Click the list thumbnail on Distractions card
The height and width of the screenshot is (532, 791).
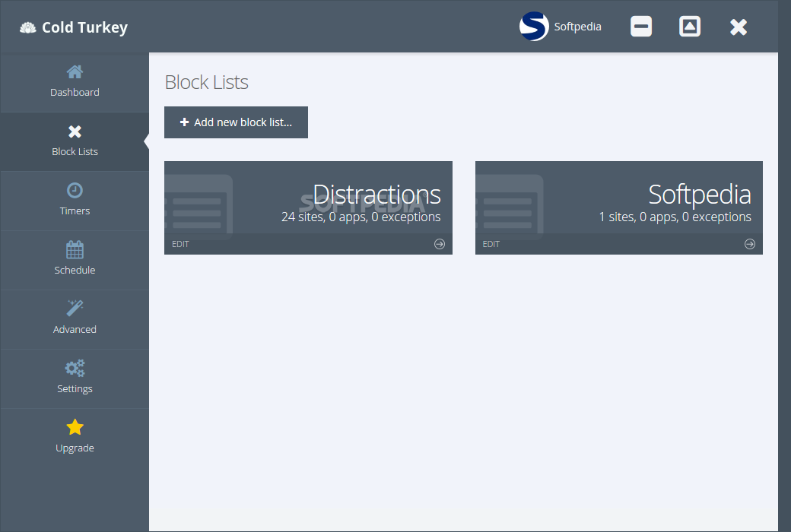[199, 206]
